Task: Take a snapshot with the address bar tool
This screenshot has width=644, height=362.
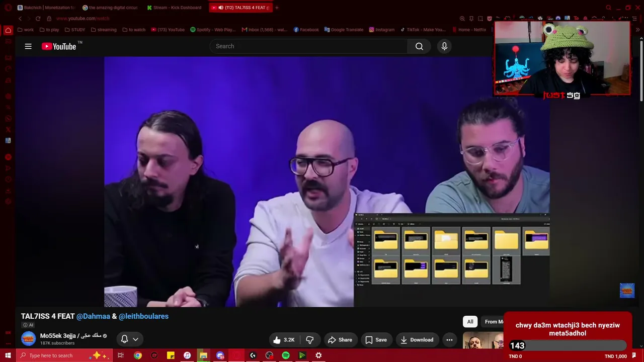Action: [x=480, y=19]
